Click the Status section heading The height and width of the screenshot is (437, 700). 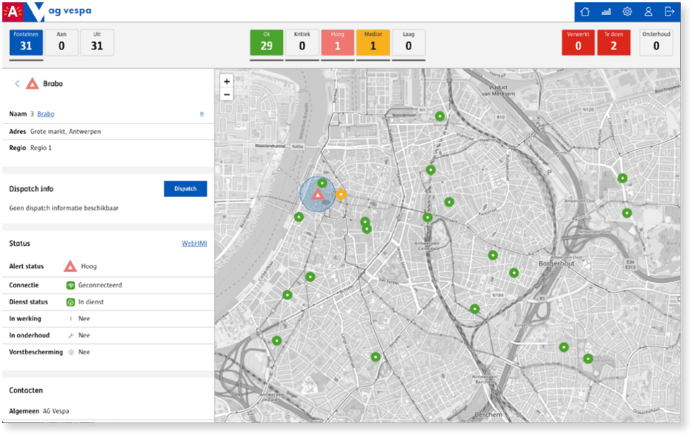click(20, 243)
